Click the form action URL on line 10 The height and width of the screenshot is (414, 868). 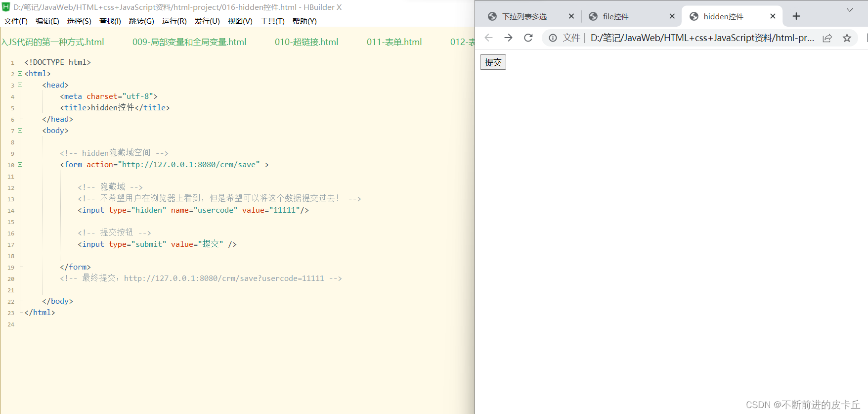click(x=189, y=165)
